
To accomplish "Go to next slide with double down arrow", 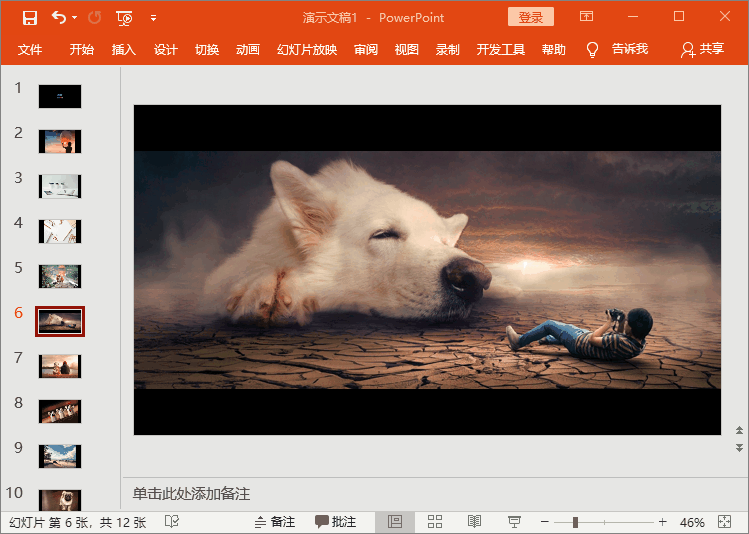I will [739, 448].
